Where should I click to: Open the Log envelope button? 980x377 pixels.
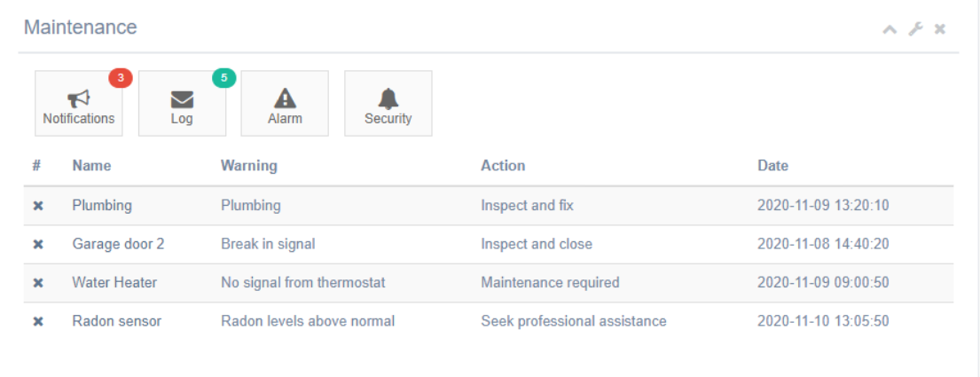(x=182, y=104)
